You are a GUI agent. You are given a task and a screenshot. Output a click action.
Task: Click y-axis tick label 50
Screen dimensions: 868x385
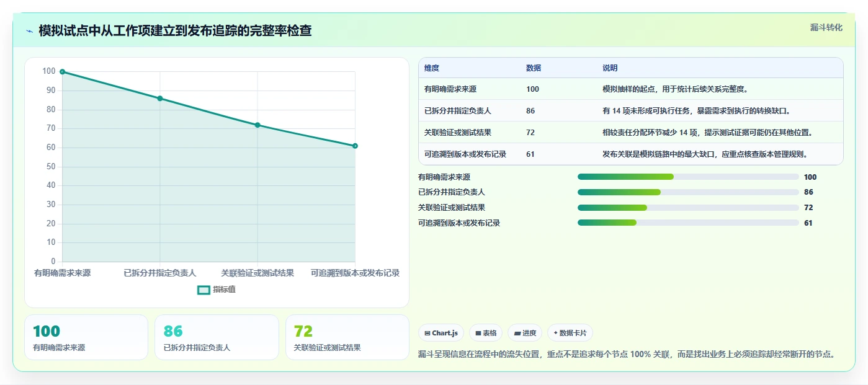tap(51, 167)
